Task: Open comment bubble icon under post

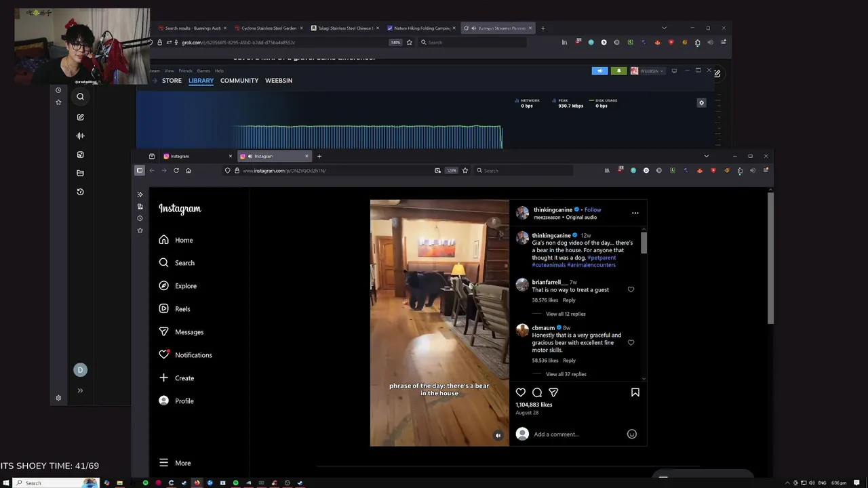Action: point(537,392)
